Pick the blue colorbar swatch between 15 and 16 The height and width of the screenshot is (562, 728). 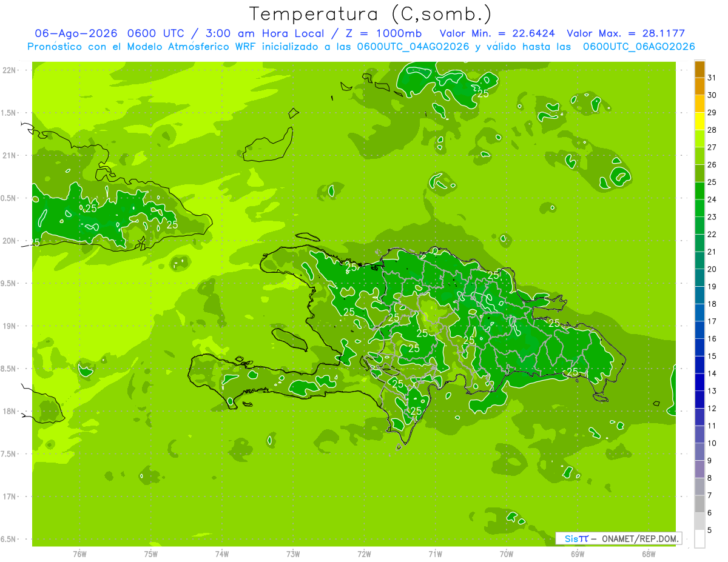click(699, 347)
